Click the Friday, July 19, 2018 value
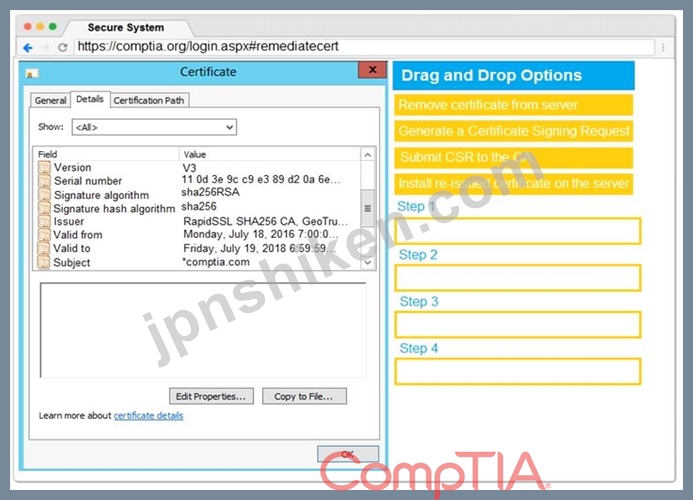This screenshot has height=500, width=693. 260,248
